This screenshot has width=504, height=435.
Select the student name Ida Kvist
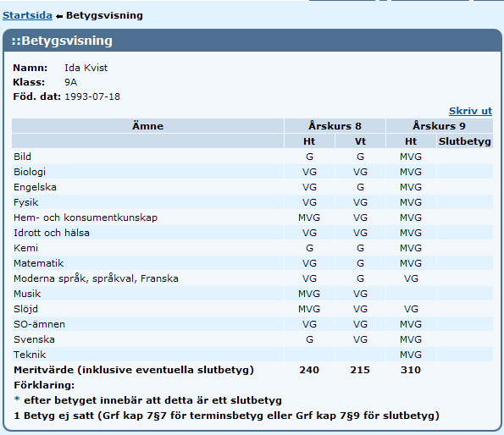pyautogui.click(x=86, y=68)
